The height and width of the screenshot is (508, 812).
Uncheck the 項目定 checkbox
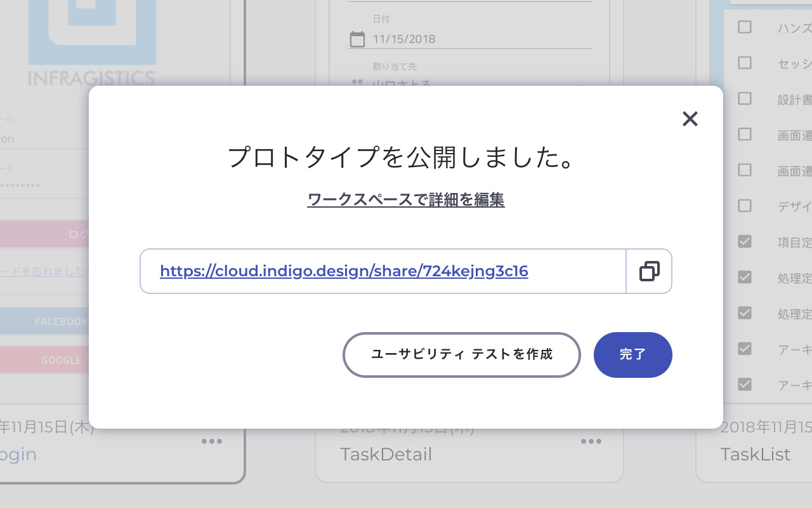click(745, 241)
